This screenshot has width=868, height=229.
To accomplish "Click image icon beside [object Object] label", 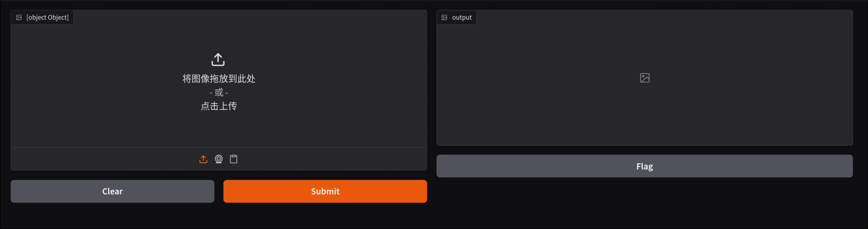I will pos(19,17).
